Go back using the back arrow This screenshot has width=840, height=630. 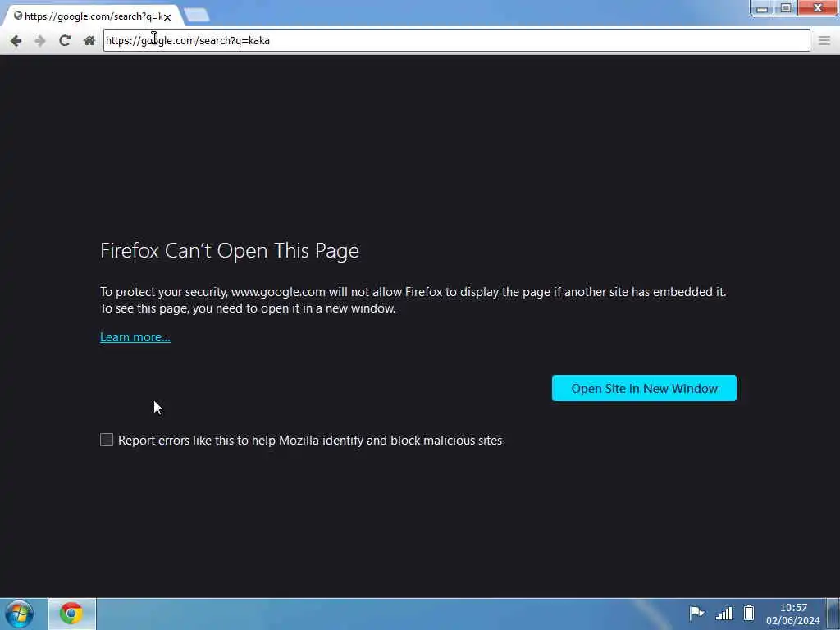coord(16,41)
